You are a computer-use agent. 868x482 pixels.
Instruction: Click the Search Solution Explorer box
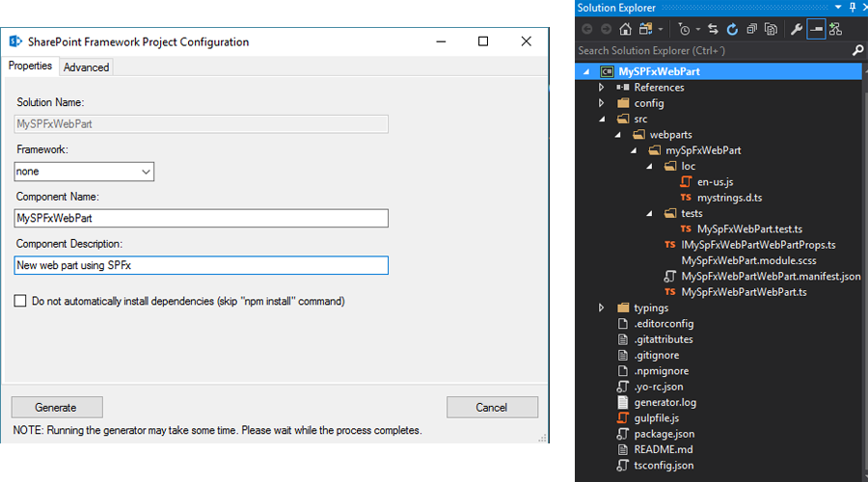(714, 50)
